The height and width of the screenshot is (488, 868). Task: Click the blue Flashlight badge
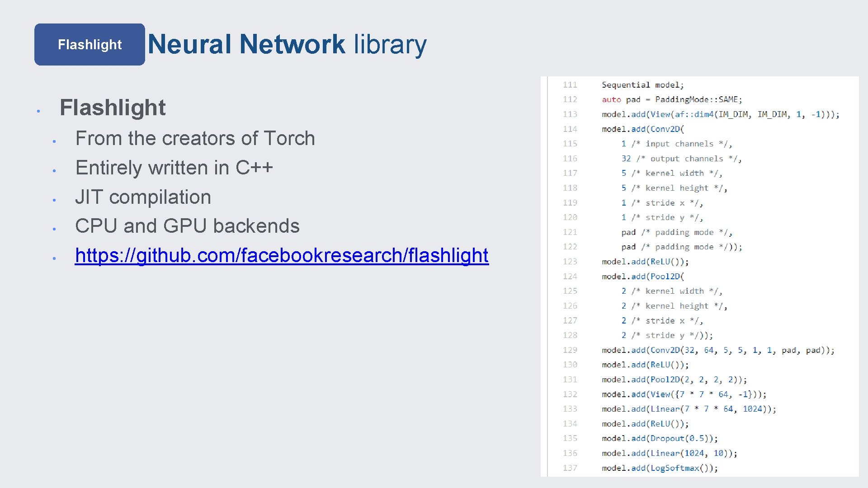pos(90,44)
